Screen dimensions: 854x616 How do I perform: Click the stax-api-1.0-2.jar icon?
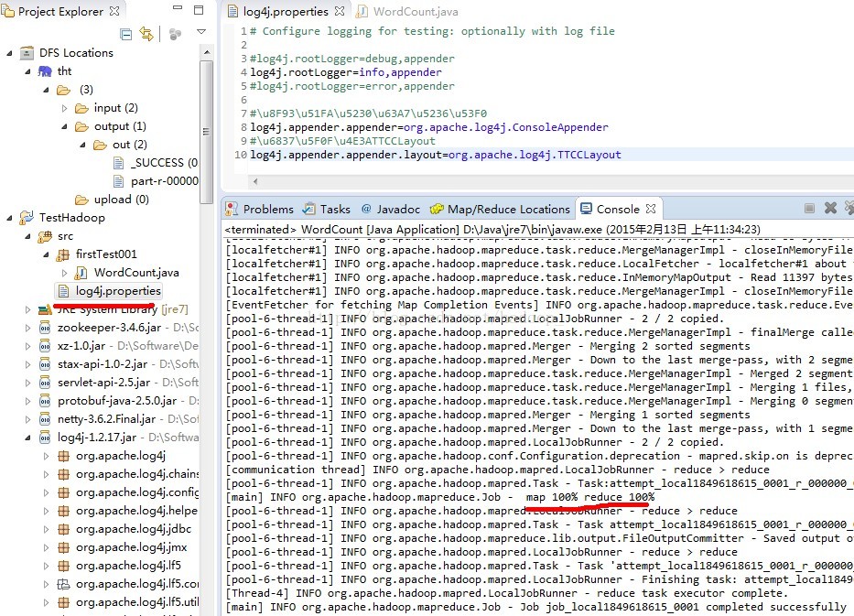click(x=45, y=364)
